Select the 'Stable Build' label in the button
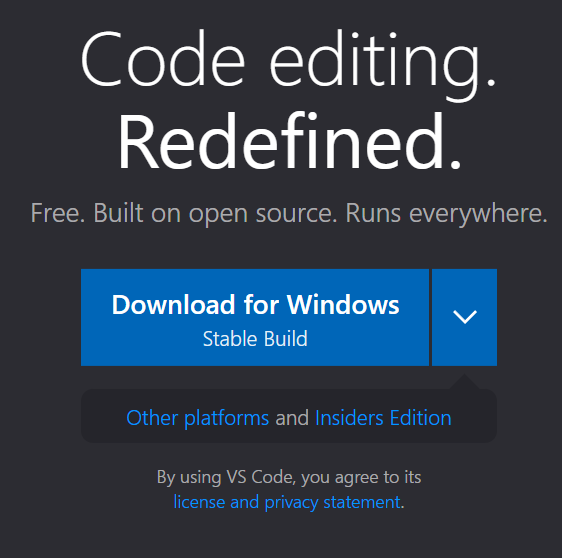The image size is (562, 558). [x=255, y=339]
